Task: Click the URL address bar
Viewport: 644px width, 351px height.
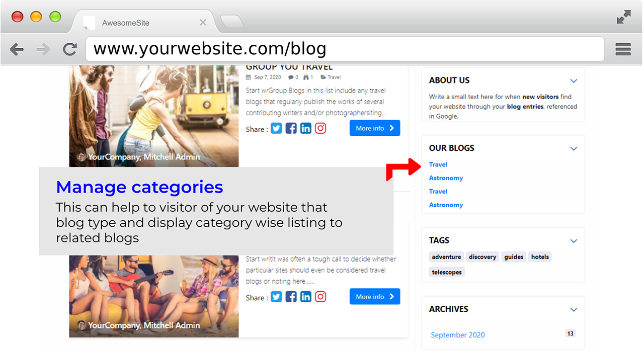Action: 345,49
